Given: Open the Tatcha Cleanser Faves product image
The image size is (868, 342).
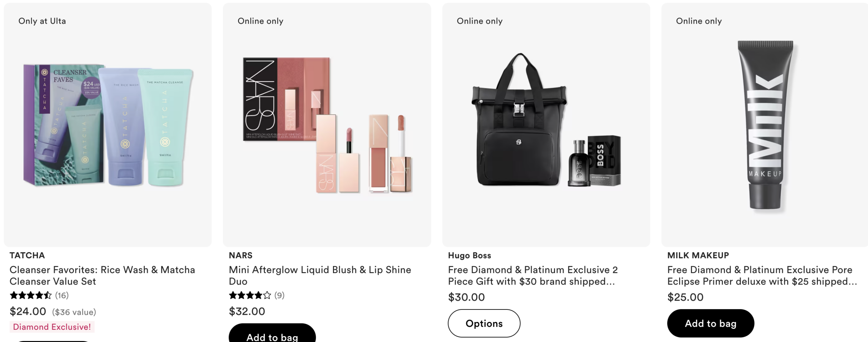Looking at the screenshot, I should click(108, 126).
